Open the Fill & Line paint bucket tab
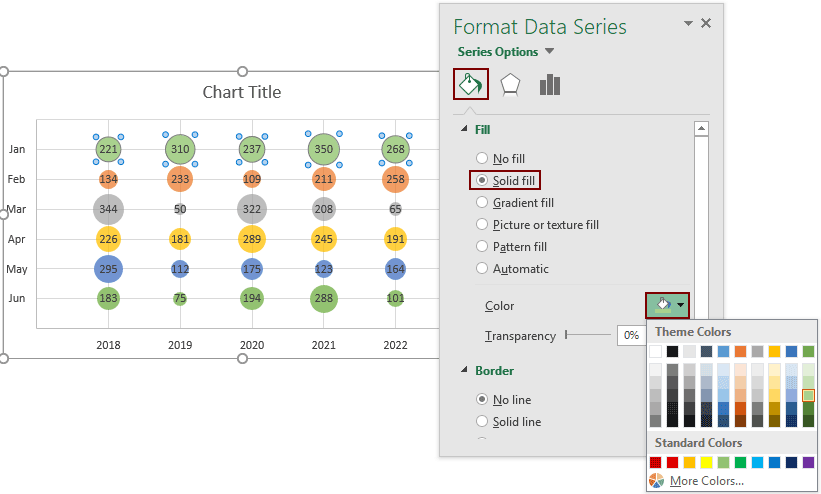The image size is (821, 494). [470, 84]
